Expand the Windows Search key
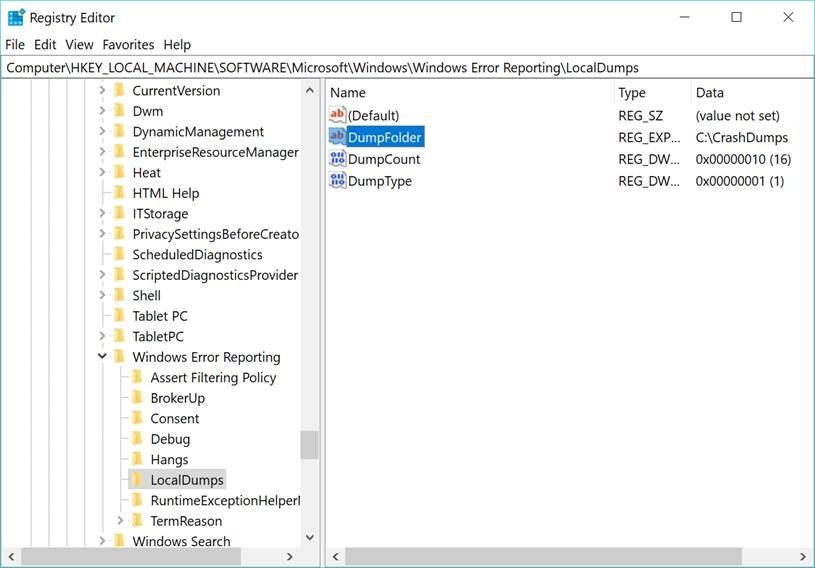 point(102,541)
